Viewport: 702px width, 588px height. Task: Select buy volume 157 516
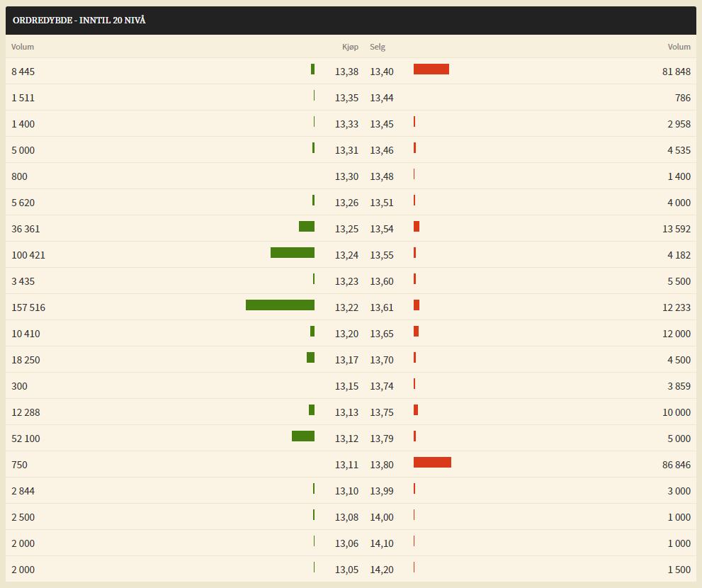[28, 307]
